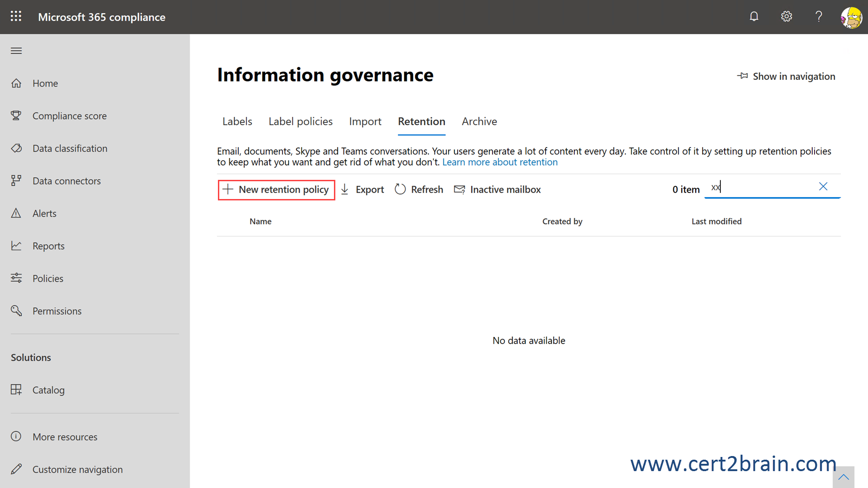Click Microsoft 365 compliance title
868x488 pixels.
(x=101, y=17)
